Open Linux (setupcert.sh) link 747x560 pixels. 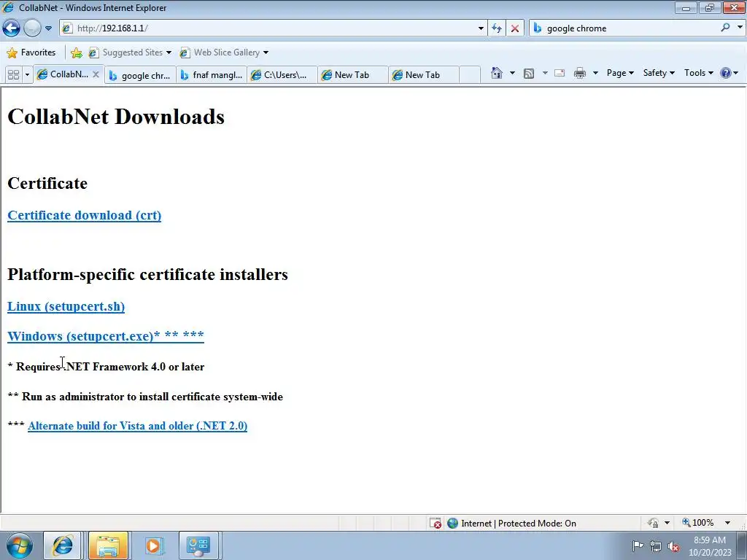66,306
